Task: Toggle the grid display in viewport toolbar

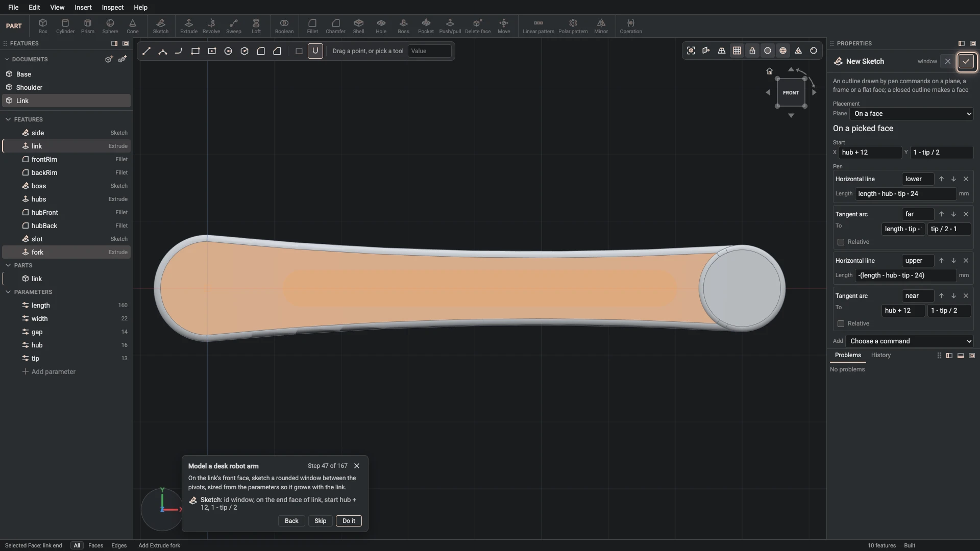Action: click(x=737, y=51)
